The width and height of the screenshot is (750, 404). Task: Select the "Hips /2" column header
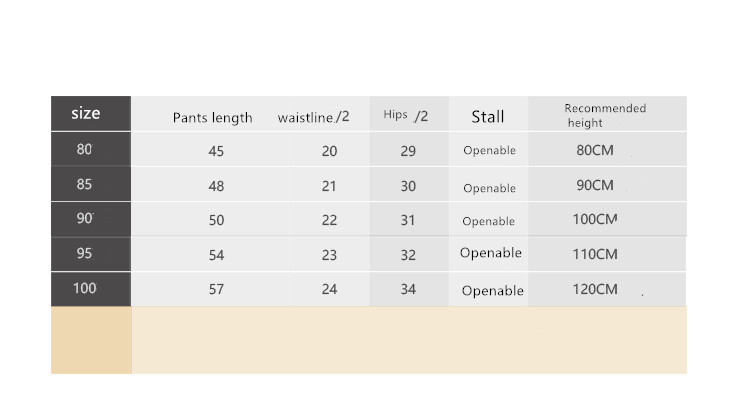click(x=406, y=116)
